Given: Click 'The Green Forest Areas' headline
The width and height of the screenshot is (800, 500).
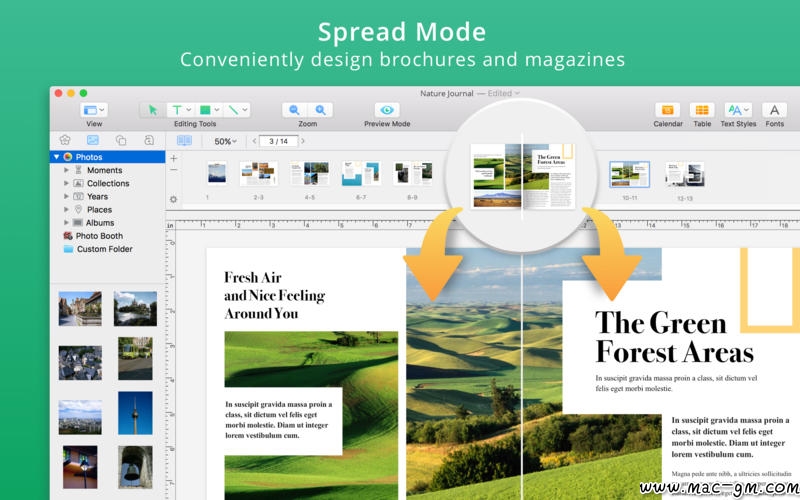Looking at the screenshot, I should click(674, 337).
